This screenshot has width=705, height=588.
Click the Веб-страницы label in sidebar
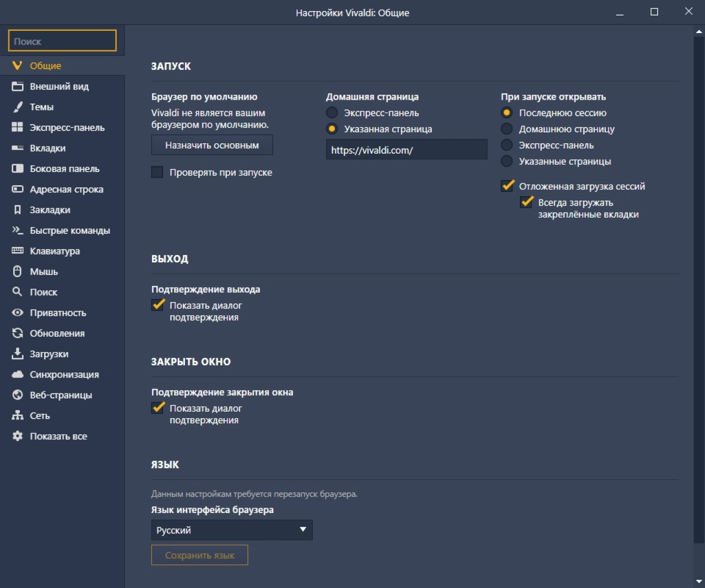pyautogui.click(x=61, y=395)
